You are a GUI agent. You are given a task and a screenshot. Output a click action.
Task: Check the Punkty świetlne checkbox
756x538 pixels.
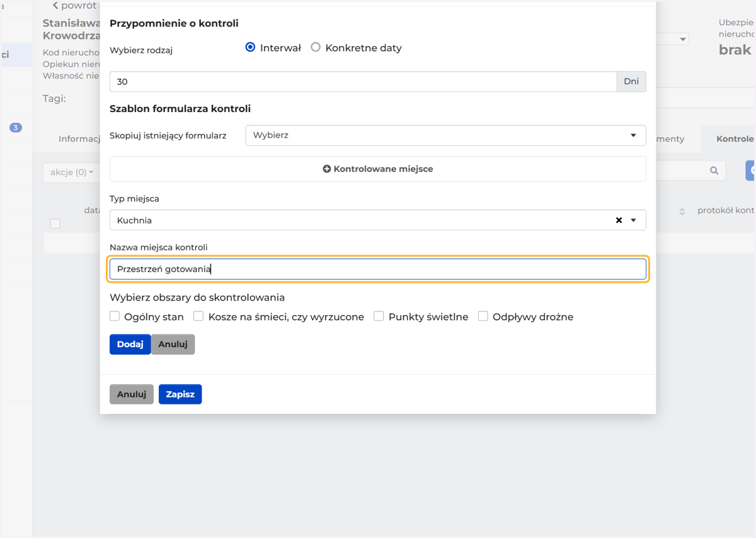point(379,316)
